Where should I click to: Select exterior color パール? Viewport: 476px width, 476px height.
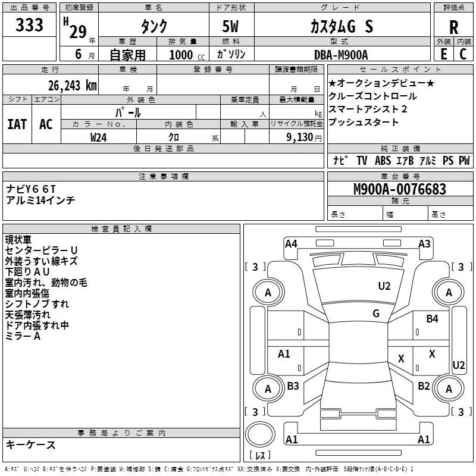[128, 112]
